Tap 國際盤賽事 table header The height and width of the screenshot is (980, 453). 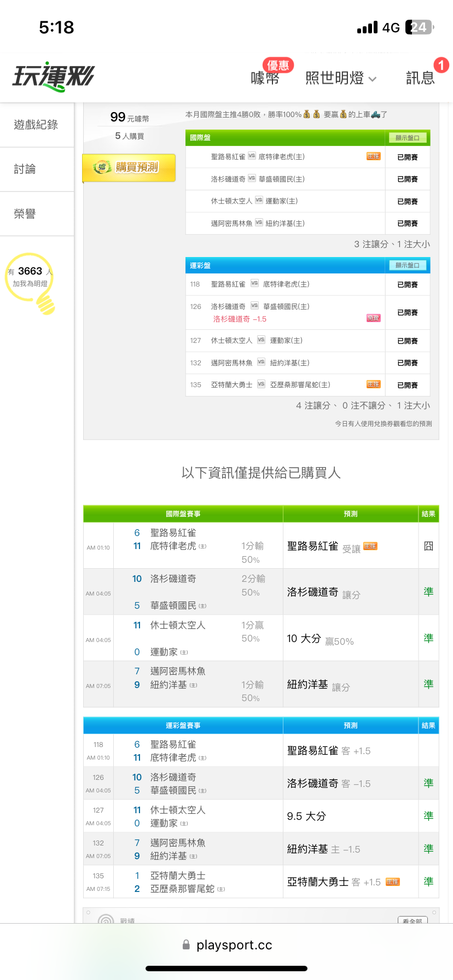[x=183, y=514]
